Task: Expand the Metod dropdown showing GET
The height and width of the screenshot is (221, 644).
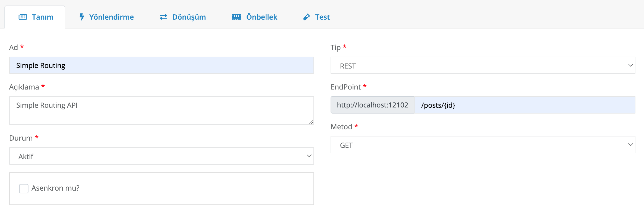Action: tap(483, 145)
